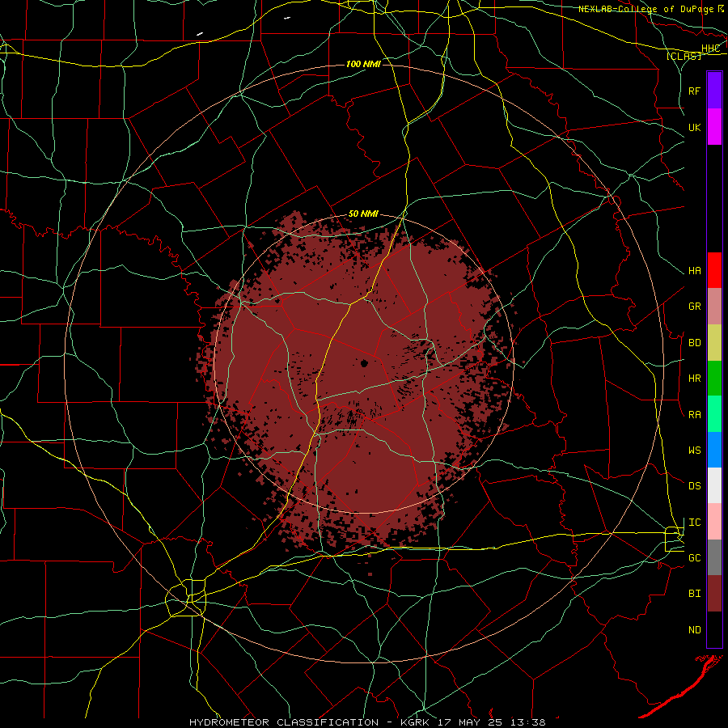Viewport: 728px width, 728px height.
Task: Click the KGRK station ID in the caption
Action: click(x=414, y=722)
